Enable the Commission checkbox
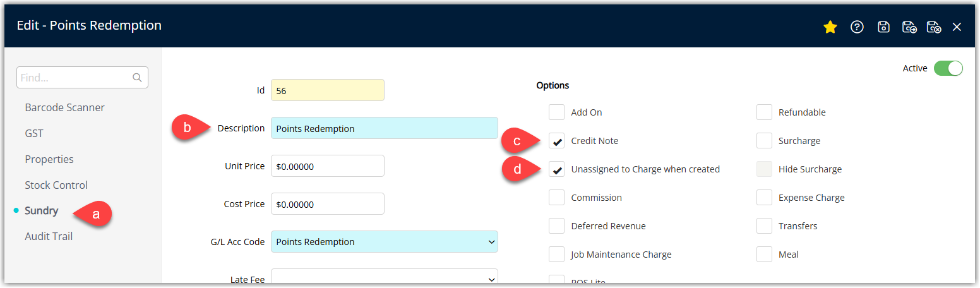The image size is (980, 288). pyautogui.click(x=556, y=198)
